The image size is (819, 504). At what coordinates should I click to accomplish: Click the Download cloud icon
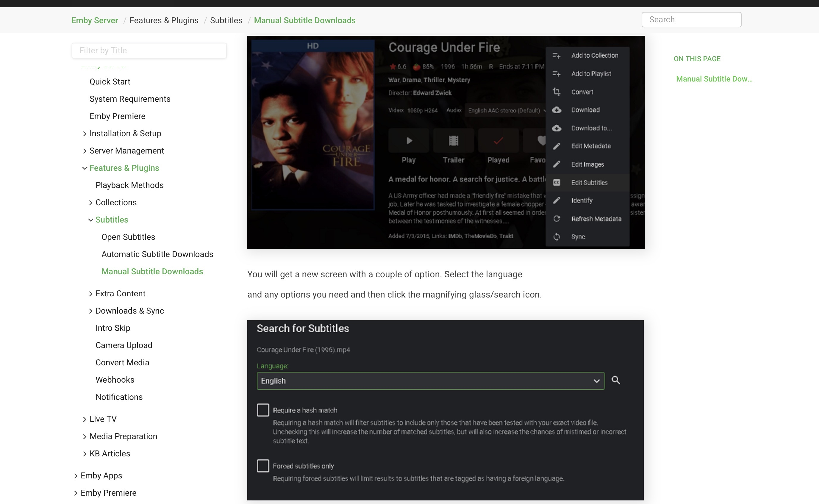tap(556, 110)
